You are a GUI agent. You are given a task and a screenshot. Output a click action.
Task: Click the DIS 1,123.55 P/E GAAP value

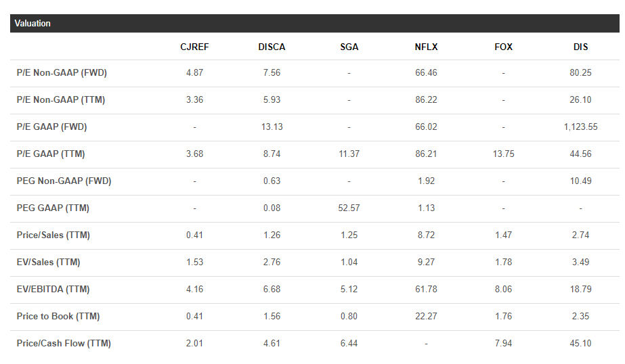tap(580, 127)
